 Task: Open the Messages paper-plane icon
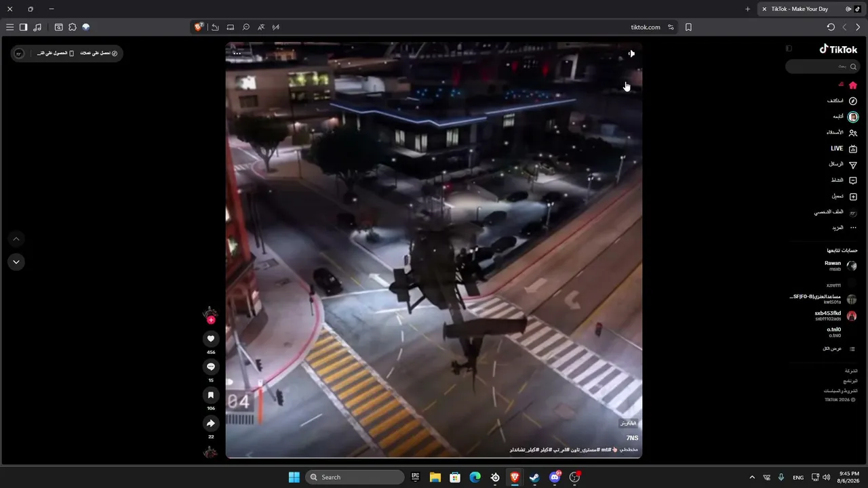(853, 165)
